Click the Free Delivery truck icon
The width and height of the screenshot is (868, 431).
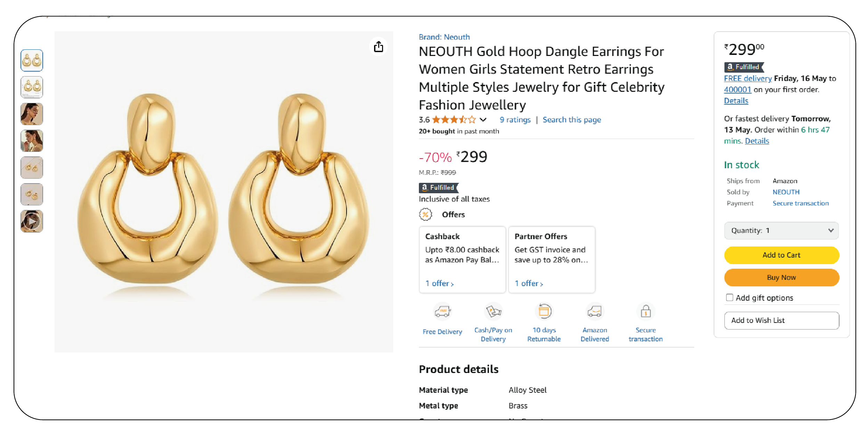442,311
